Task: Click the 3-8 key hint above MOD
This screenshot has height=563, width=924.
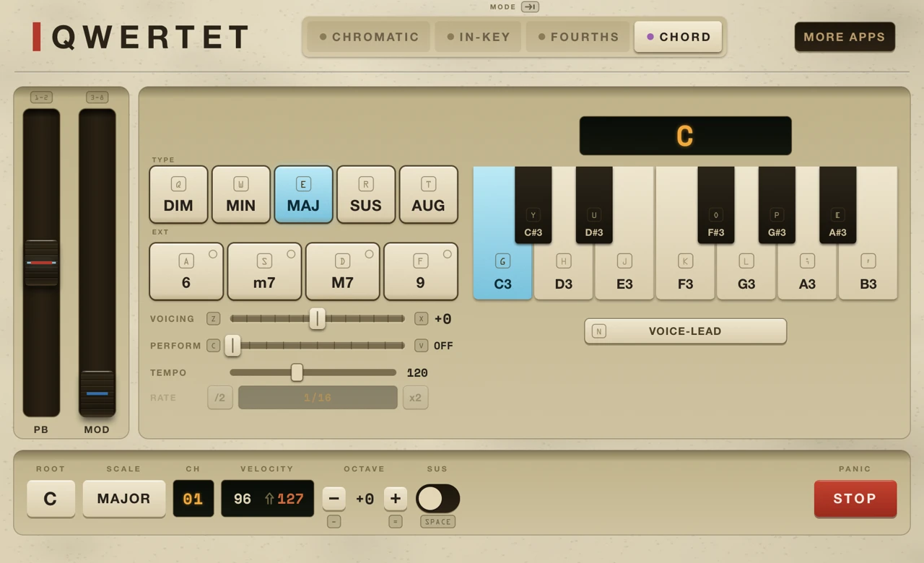Action: tap(97, 97)
